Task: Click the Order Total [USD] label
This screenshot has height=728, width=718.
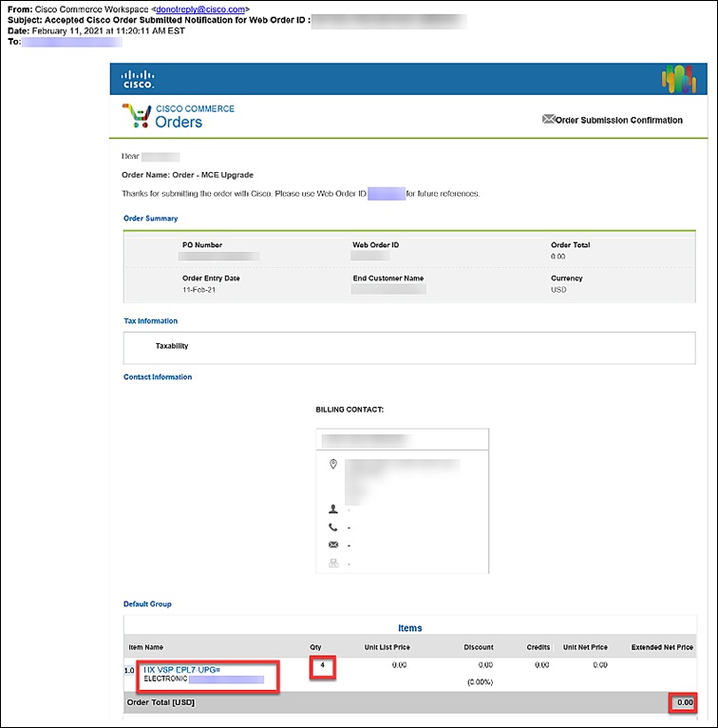Action: point(161,702)
